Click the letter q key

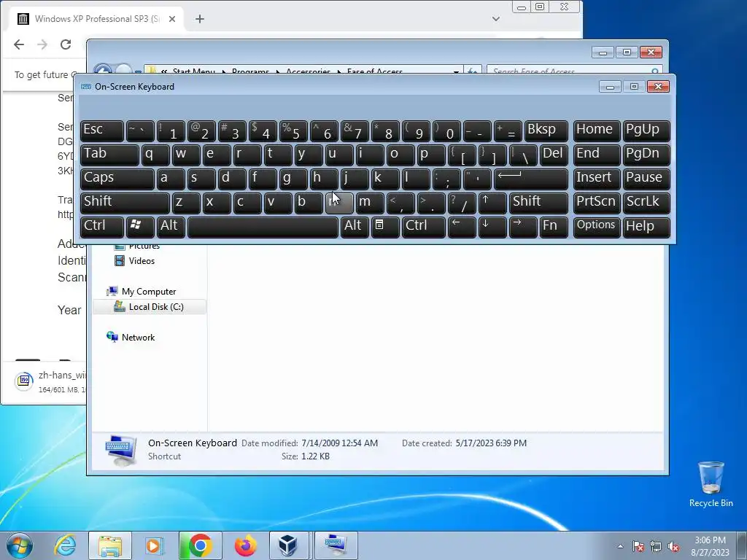click(x=155, y=155)
